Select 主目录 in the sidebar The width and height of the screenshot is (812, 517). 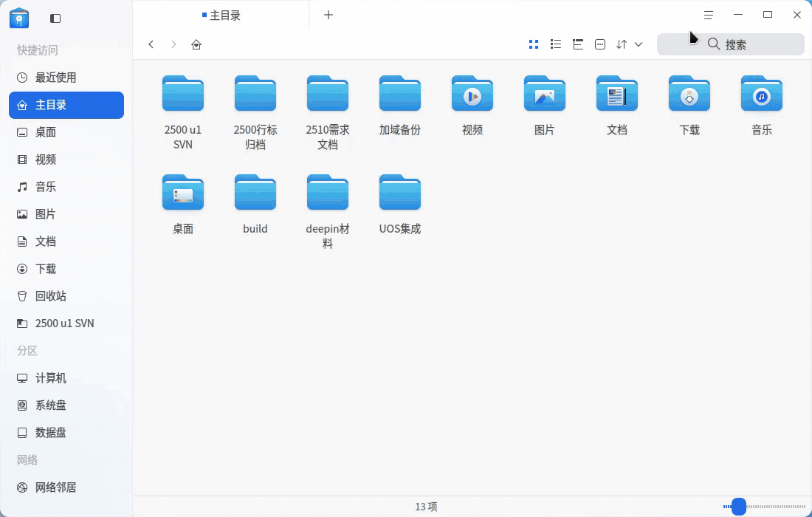click(x=66, y=105)
